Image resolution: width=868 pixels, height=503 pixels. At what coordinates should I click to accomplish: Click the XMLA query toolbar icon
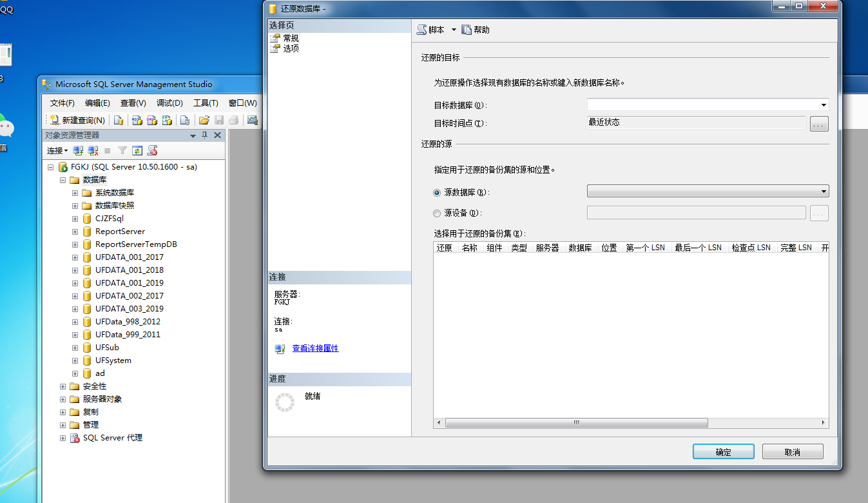(x=167, y=120)
